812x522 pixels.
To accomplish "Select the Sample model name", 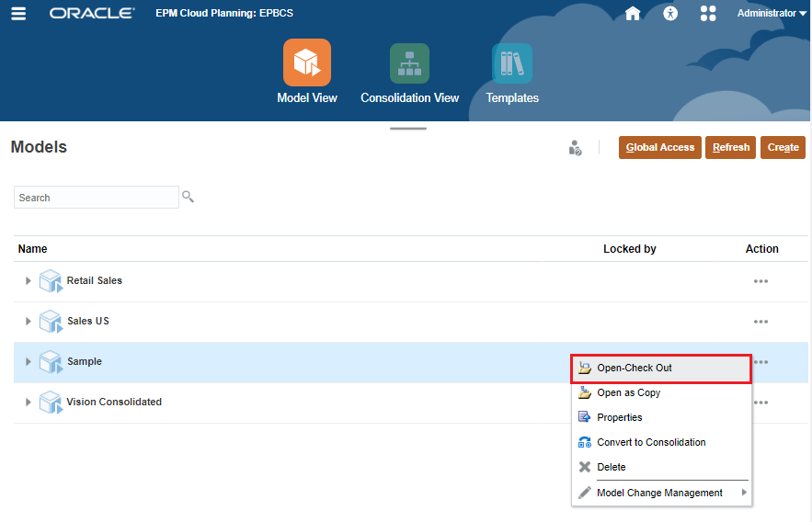I will click(85, 361).
